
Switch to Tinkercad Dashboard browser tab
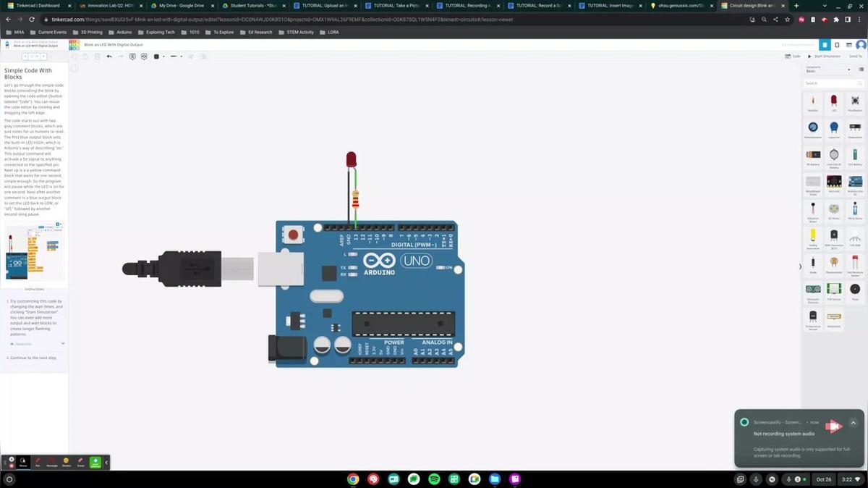(x=38, y=6)
